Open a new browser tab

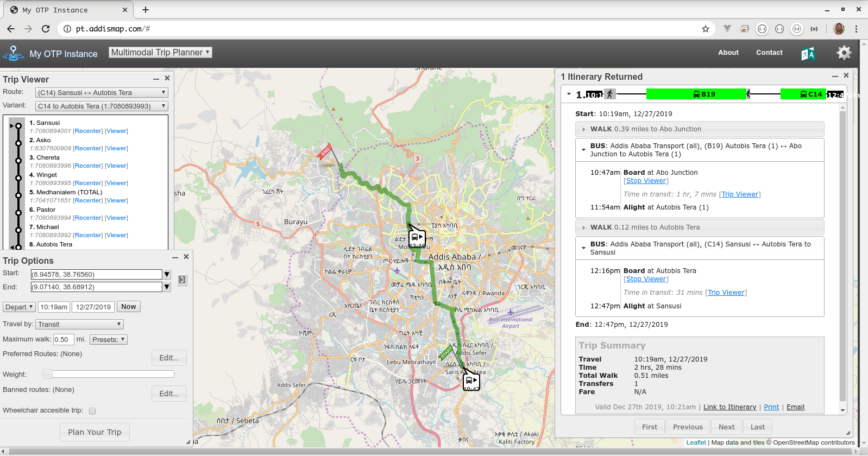146,10
